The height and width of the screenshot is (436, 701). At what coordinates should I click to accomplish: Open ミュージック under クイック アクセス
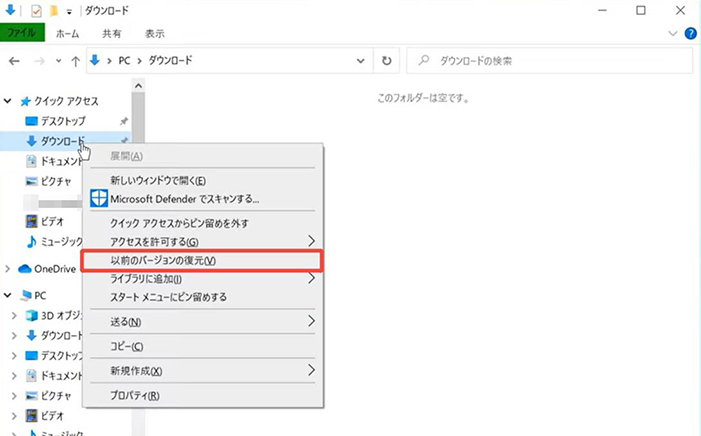(62, 242)
